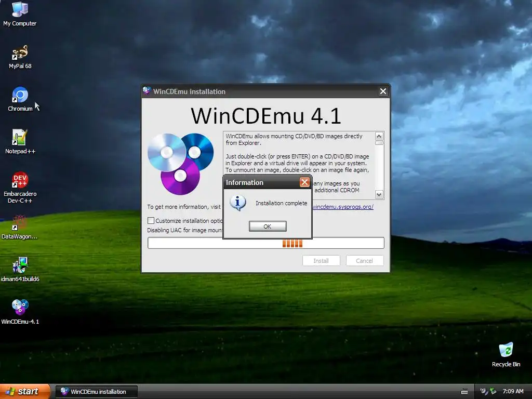The width and height of the screenshot is (532, 399).
Task: Click the second system tray network icon
Action: 493,392
